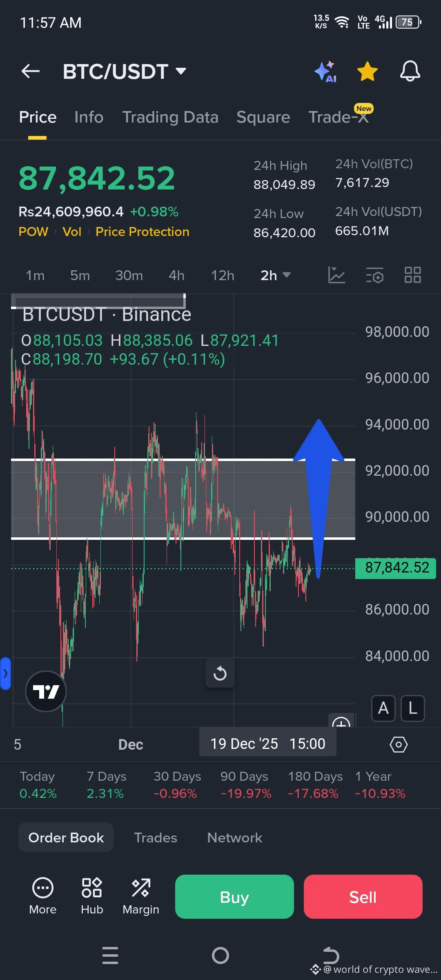
Task: Tap the 24h Low value 86,420.00
Action: point(284,233)
